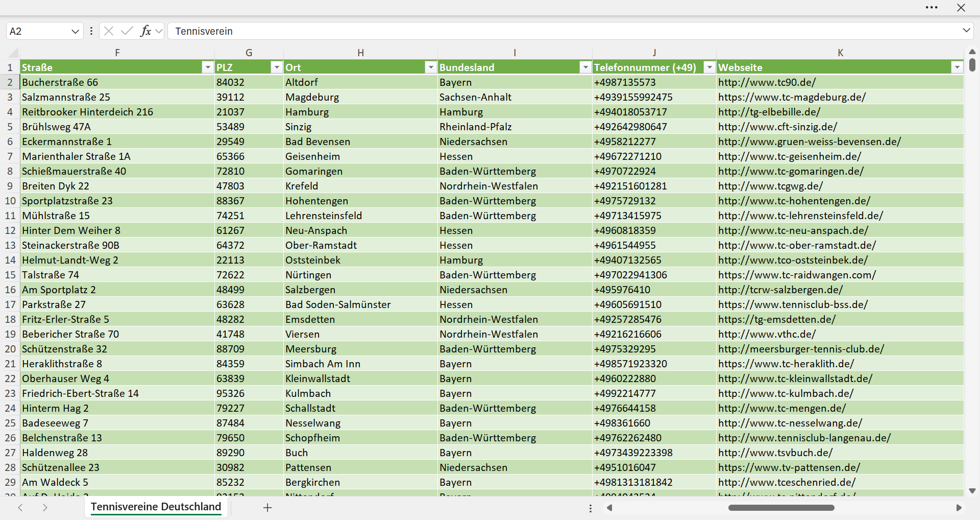Select column J header
The image size is (980, 520).
click(654, 53)
